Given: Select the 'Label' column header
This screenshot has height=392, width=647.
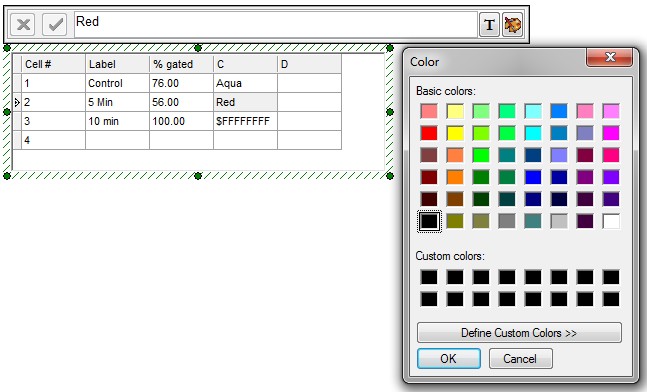Looking at the screenshot, I should coord(117,64).
